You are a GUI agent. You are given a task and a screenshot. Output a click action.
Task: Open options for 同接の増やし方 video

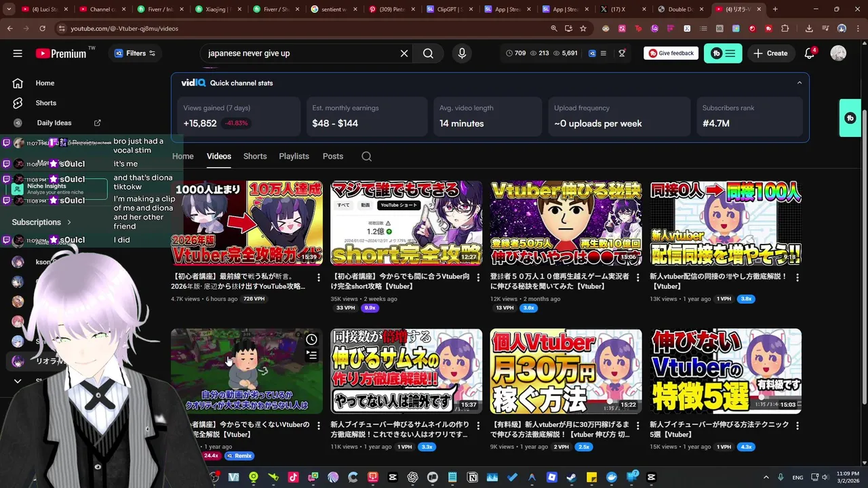[797, 277]
